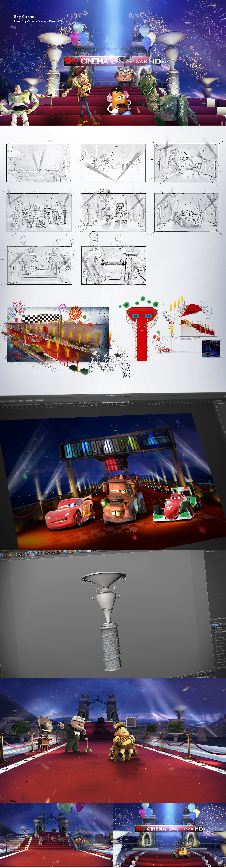Expand the Input Color Profile option
The image size is (226, 868).
(221, 665)
